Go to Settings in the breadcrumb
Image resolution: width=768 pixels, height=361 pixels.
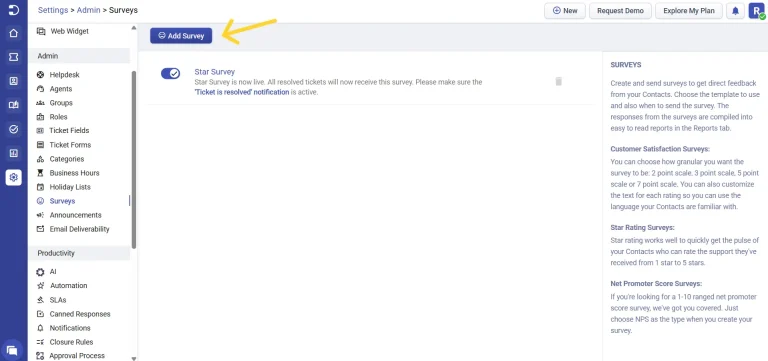pos(53,10)
